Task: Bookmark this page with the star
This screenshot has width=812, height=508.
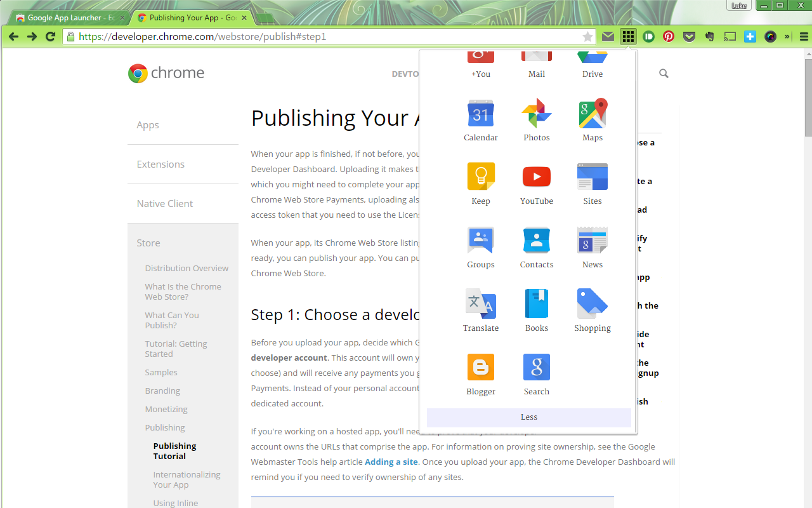Action: pyautogui.click(x=587, y=37)
